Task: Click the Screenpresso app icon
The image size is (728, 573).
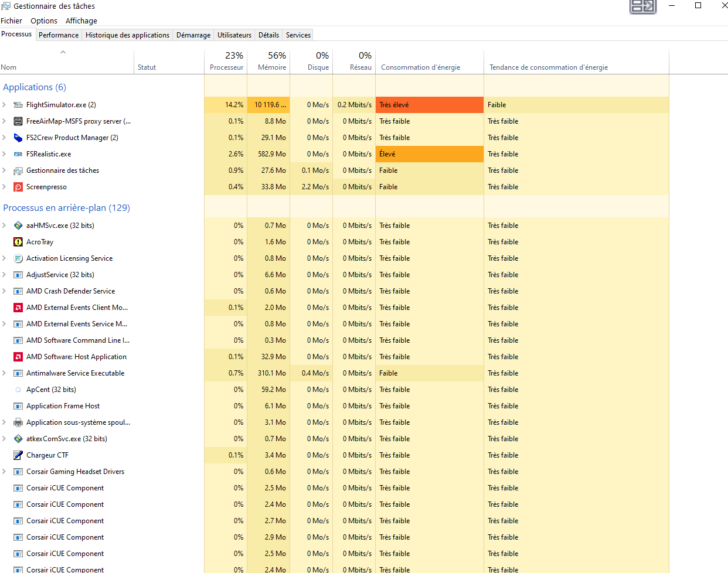Action: (18, 187)
